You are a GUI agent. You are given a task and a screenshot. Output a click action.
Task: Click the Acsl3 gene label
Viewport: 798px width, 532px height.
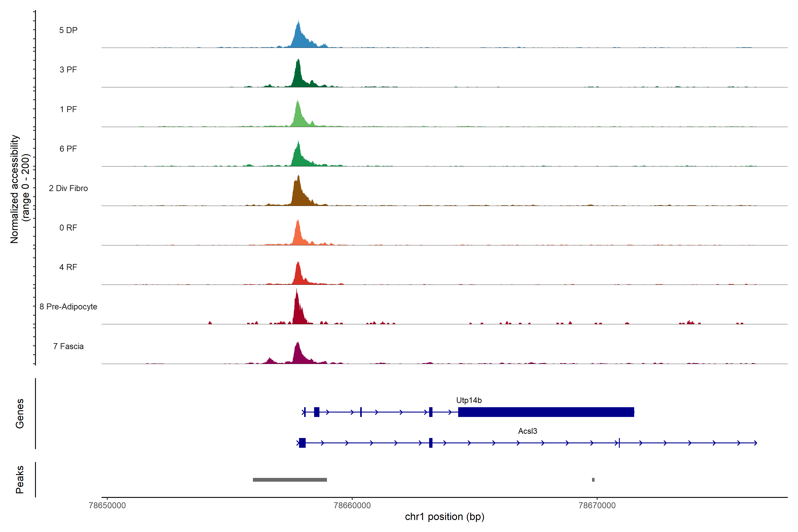tap(527, 431)
